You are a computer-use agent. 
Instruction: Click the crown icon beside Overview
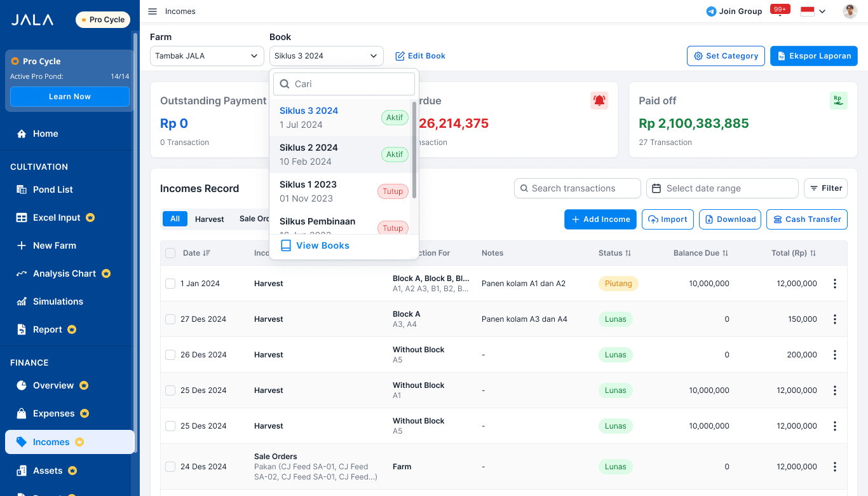coord(84,385)
